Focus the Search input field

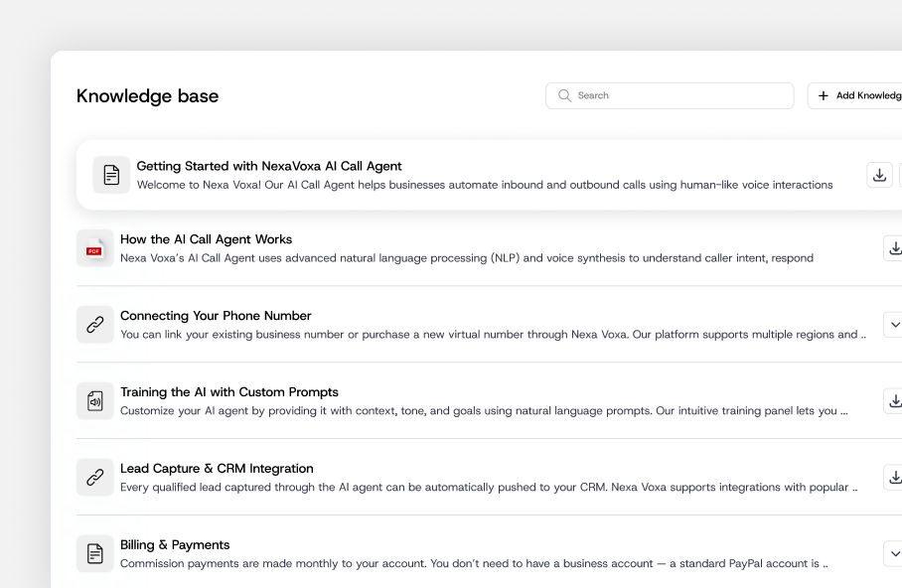click(670, 95)
